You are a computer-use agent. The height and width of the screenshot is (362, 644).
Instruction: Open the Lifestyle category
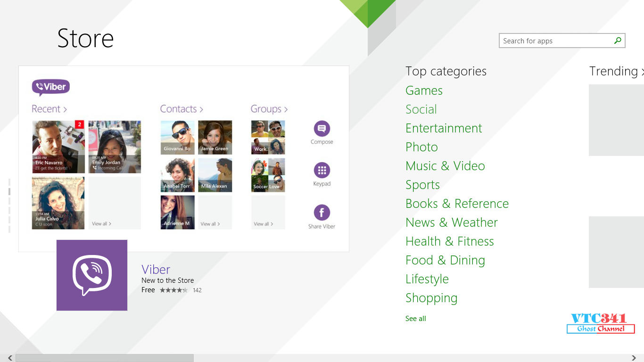click(x=427, y=279)
